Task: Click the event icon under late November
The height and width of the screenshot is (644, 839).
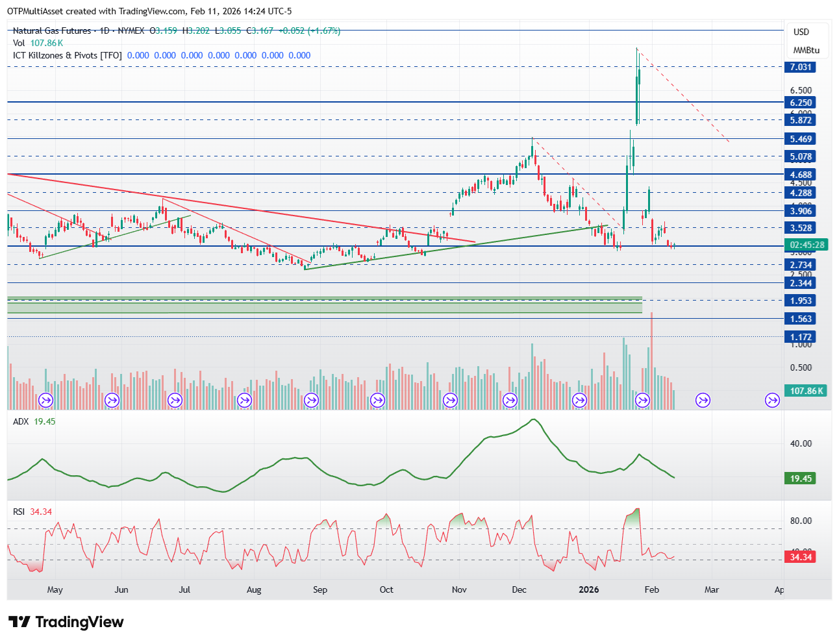Action: tap(511, 401)
